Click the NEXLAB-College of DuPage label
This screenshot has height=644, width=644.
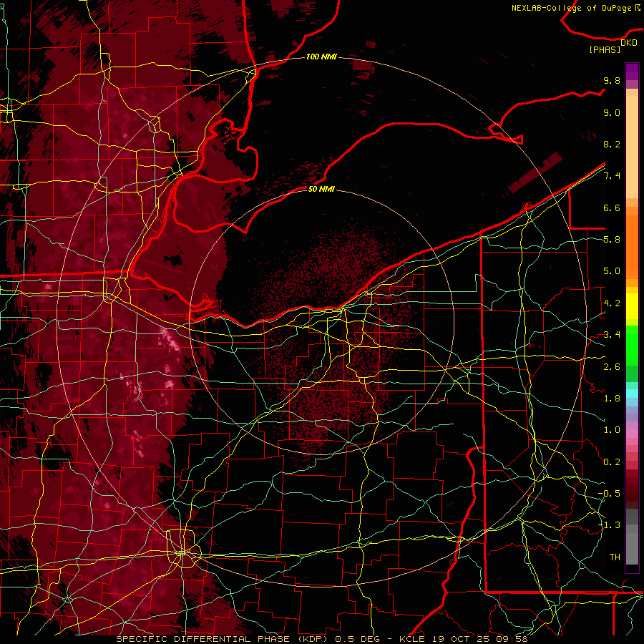(x=575, y=8)
